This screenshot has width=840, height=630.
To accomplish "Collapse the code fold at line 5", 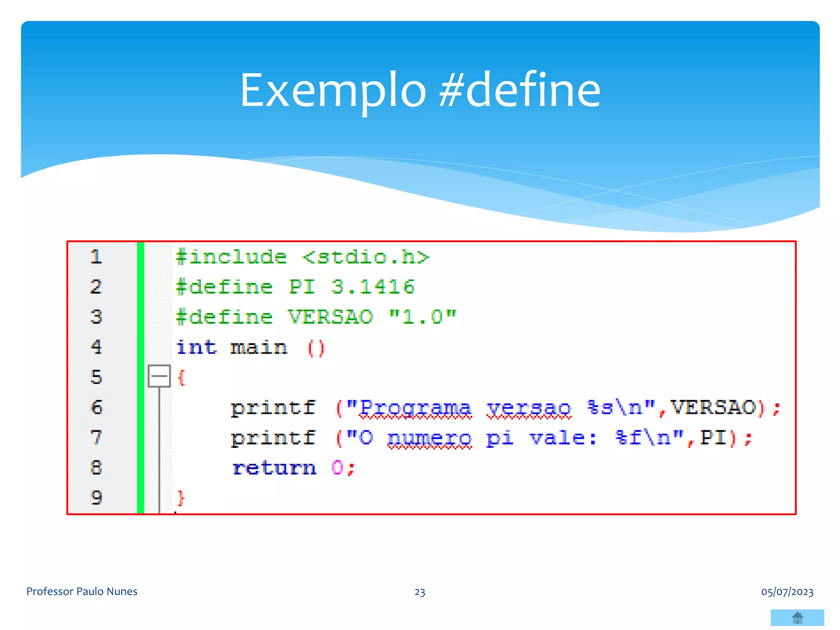I will point(159,376).
